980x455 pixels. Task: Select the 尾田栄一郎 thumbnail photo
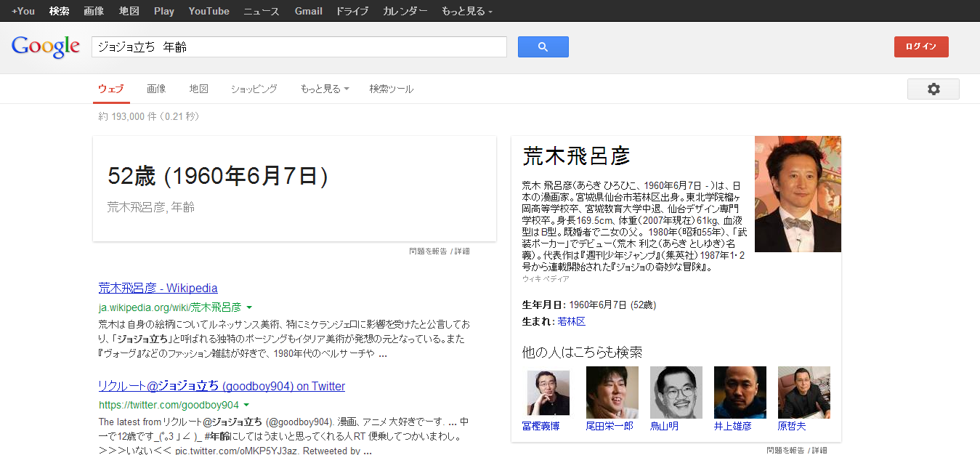(x=612, y=392)
